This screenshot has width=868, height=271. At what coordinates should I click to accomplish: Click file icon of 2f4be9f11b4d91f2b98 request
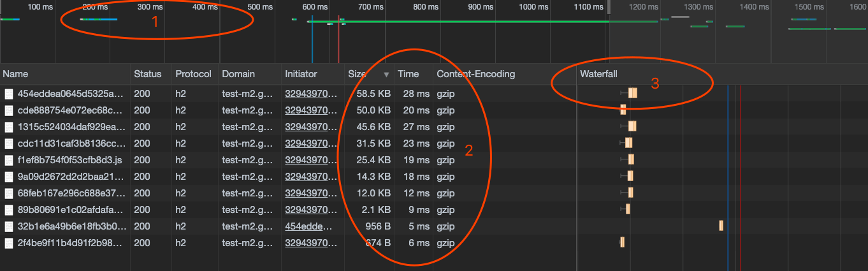[x=9, y=243]
